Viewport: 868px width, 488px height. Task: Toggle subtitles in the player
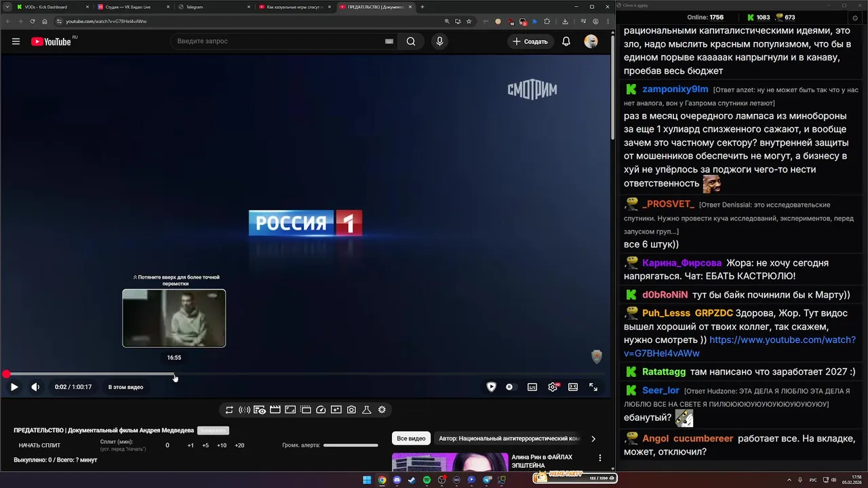(x=532, y=387)
